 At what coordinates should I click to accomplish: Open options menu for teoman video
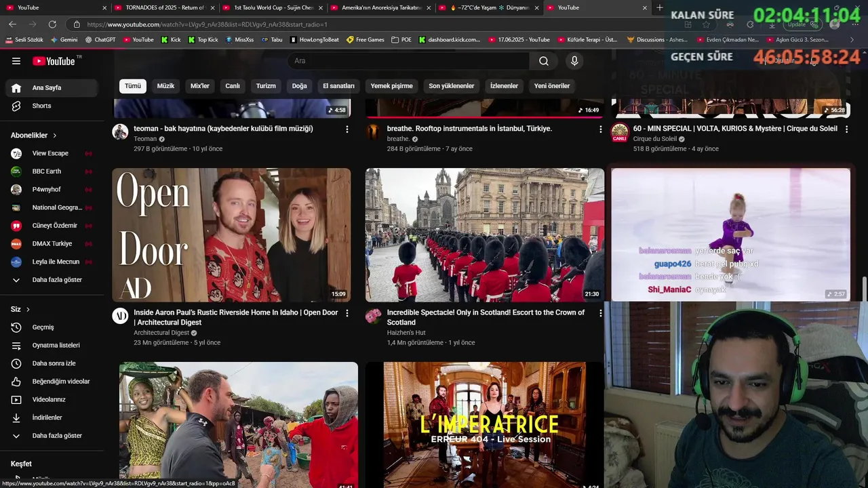point(347,129)
